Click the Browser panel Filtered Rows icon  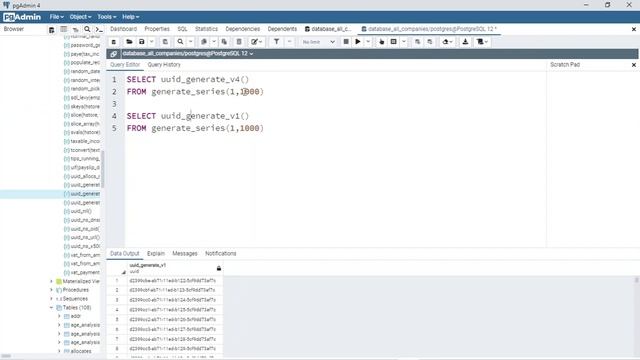coord(76,29)
